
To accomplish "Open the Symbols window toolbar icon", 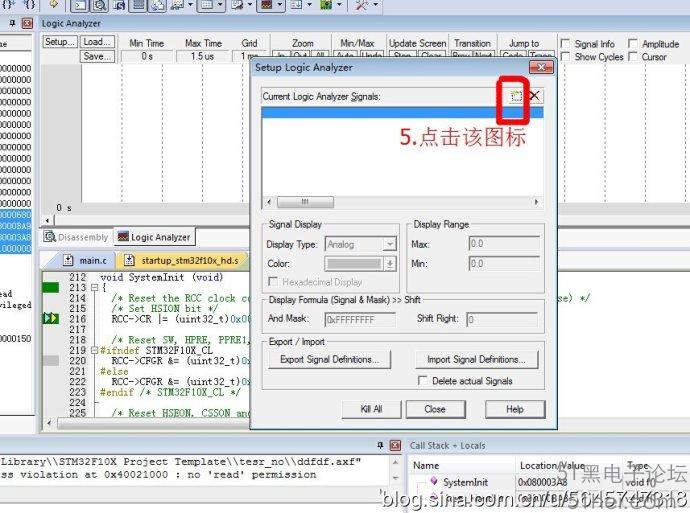I will [119, 5].
